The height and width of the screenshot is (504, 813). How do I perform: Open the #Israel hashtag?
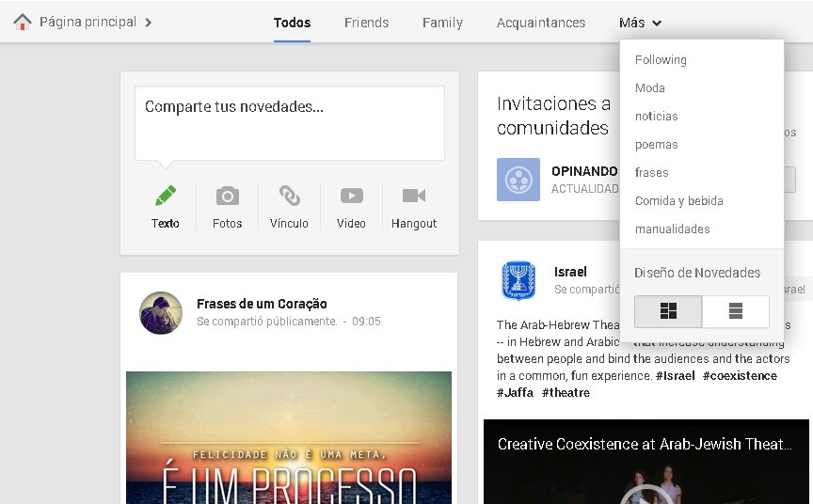point(675,375)
